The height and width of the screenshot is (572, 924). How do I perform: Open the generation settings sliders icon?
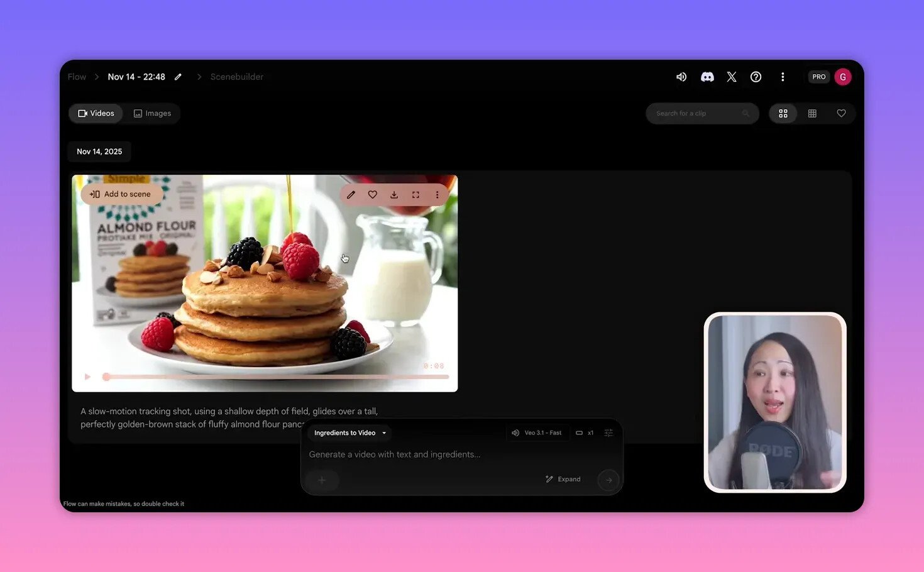[x=608, y=432]
